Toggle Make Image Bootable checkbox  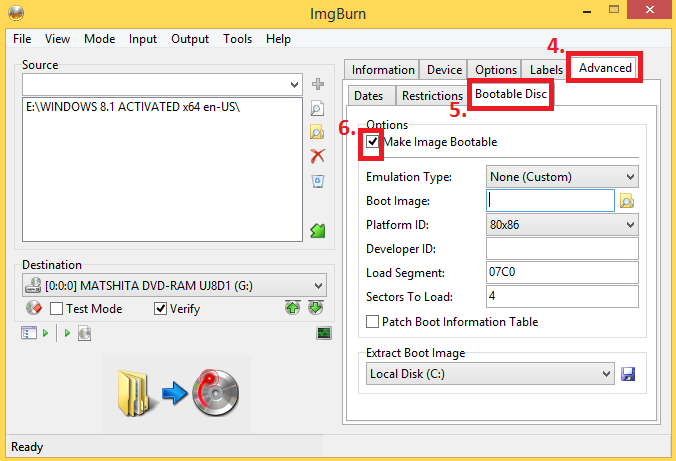tap(372, 141)
